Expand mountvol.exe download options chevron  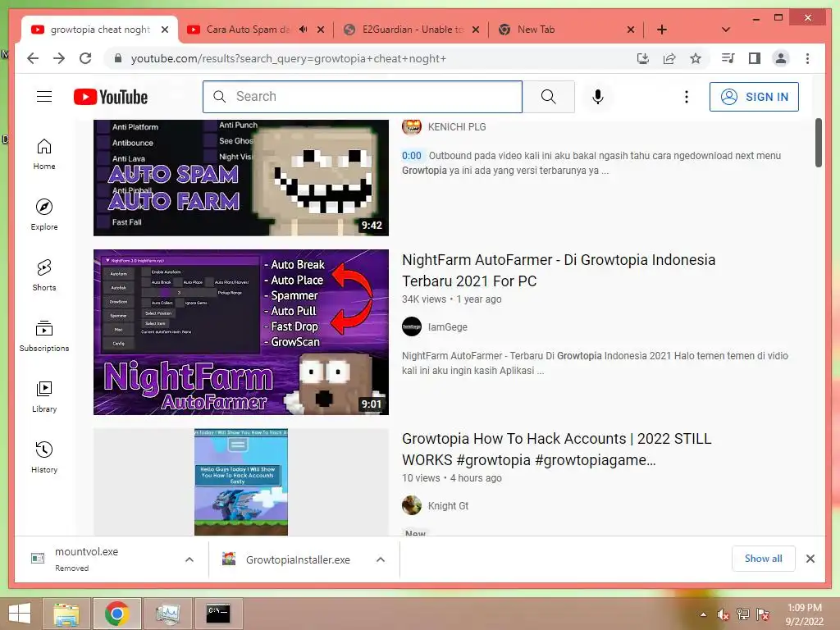pyautogui.click(x=189, y=559)
